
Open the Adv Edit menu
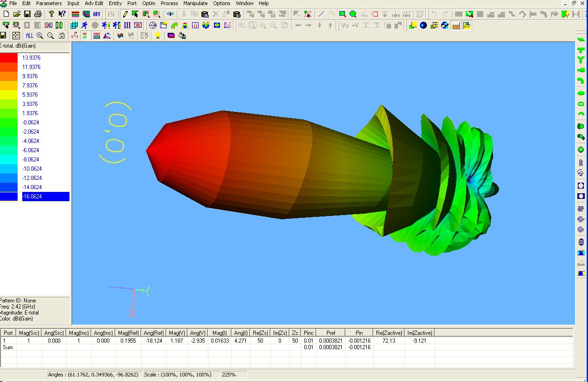(94, 3)
